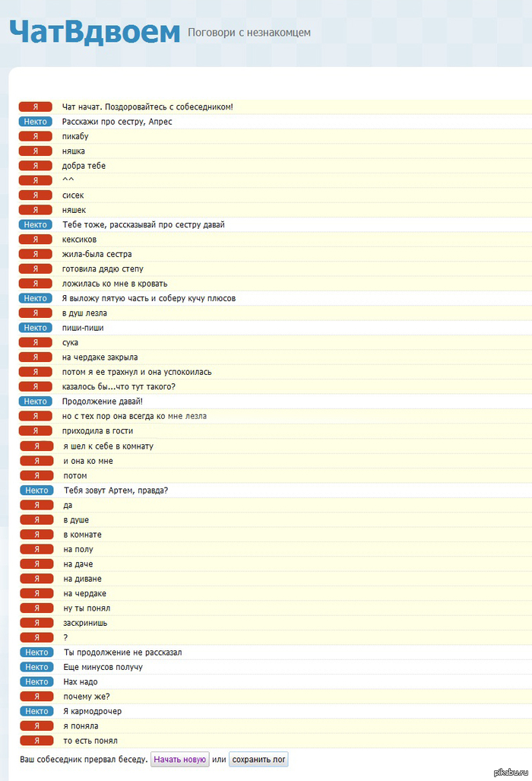The image size is (532, 781).
Task: Click "Ваш собеседник прервал беседу" status text
Action: [83, 760]
